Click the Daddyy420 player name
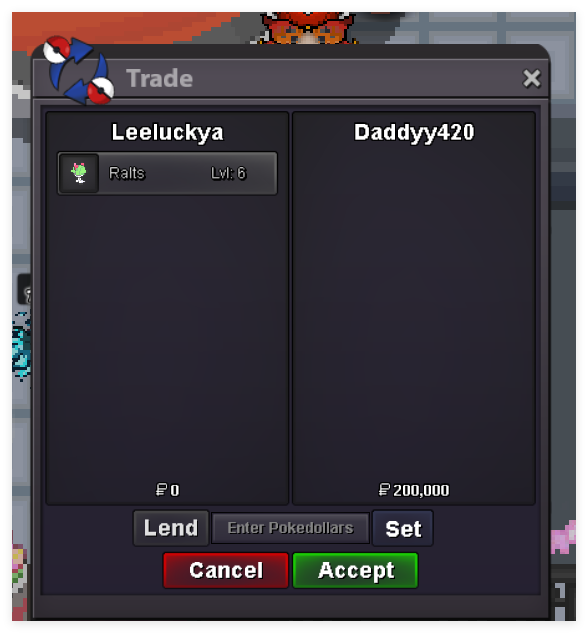This screenshot has width=588, height=633. point(414,132)
